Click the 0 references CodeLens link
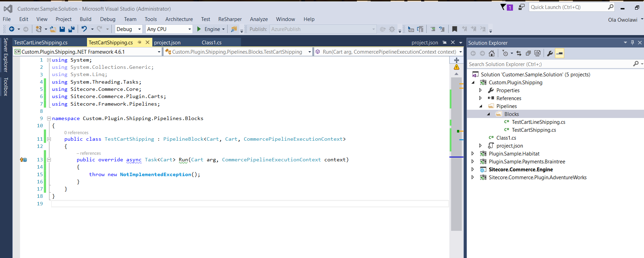Screen dimensions: 644x258 point(76,133)
